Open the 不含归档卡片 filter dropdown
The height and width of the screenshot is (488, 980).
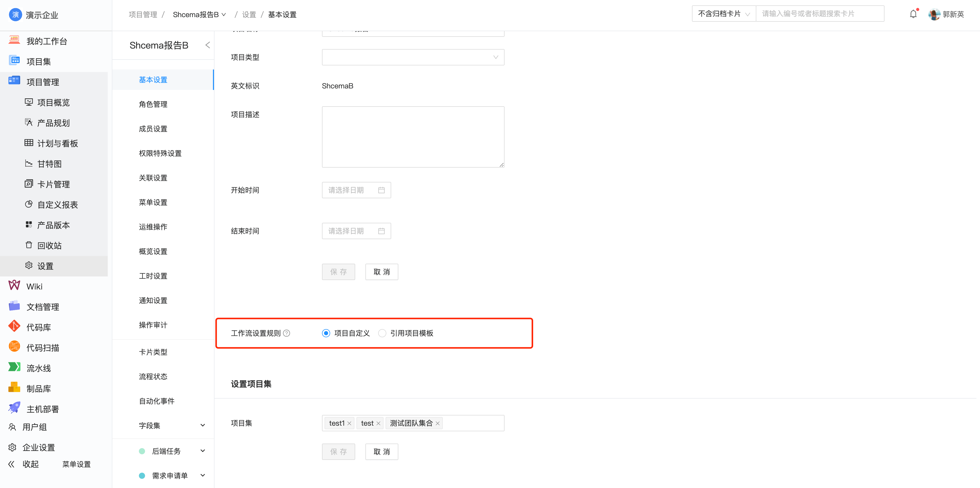[x=724, y=14]
